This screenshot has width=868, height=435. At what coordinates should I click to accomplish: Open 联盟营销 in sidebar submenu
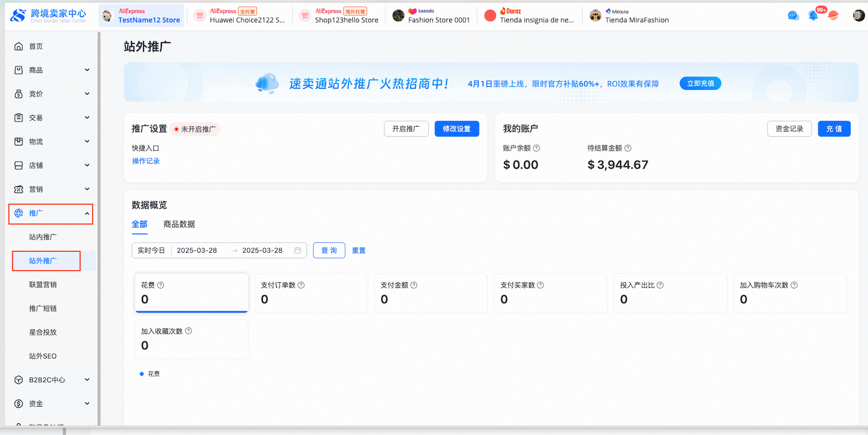pyautogui.click(x=43, y=285)
